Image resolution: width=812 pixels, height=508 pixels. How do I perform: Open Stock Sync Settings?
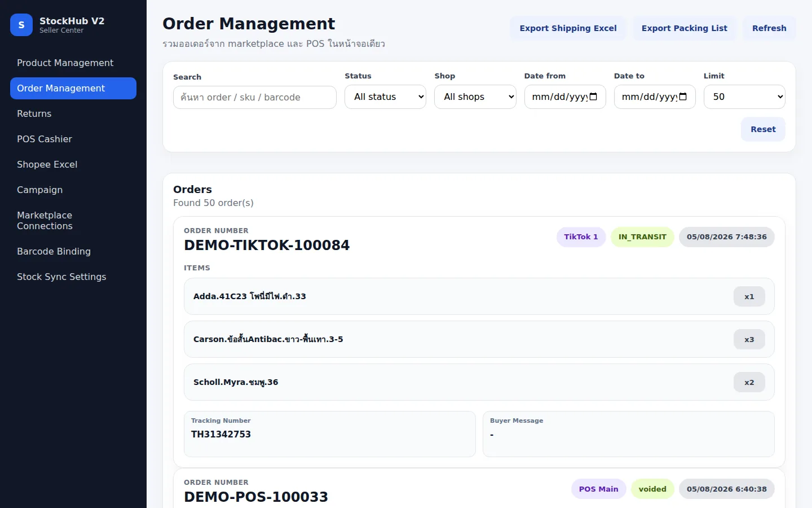coord(73,277)
